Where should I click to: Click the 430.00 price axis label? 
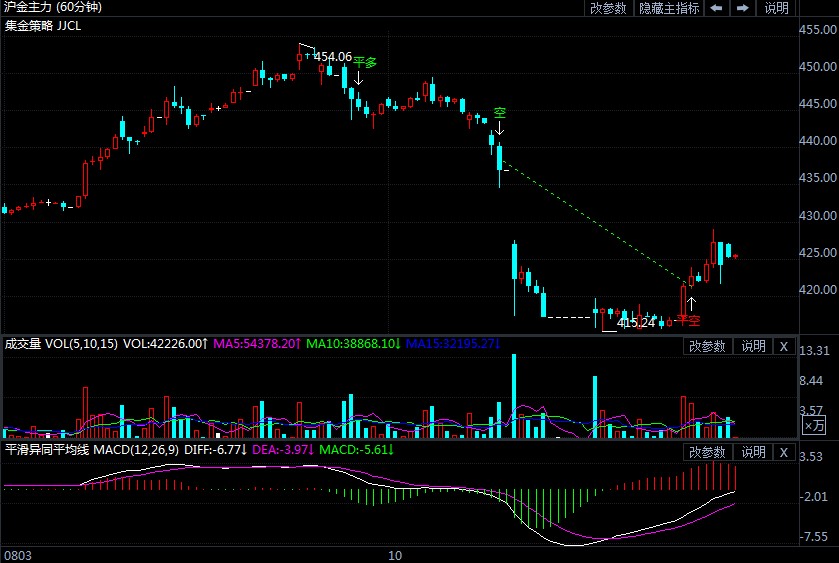(x=818, y=216)
